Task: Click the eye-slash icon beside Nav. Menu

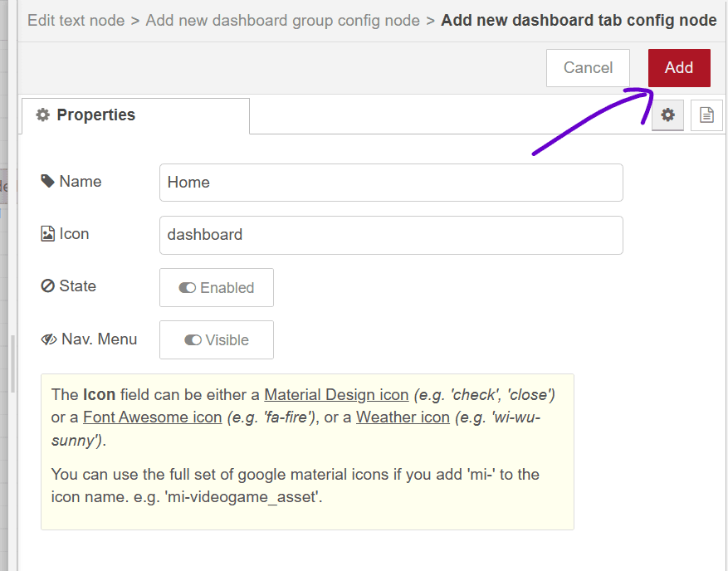Action: point(49,339)
